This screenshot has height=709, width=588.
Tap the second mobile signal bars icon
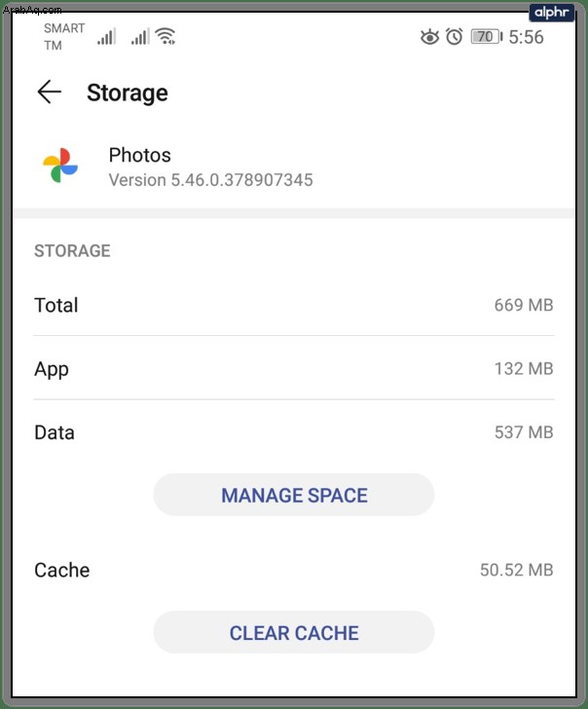140,37
